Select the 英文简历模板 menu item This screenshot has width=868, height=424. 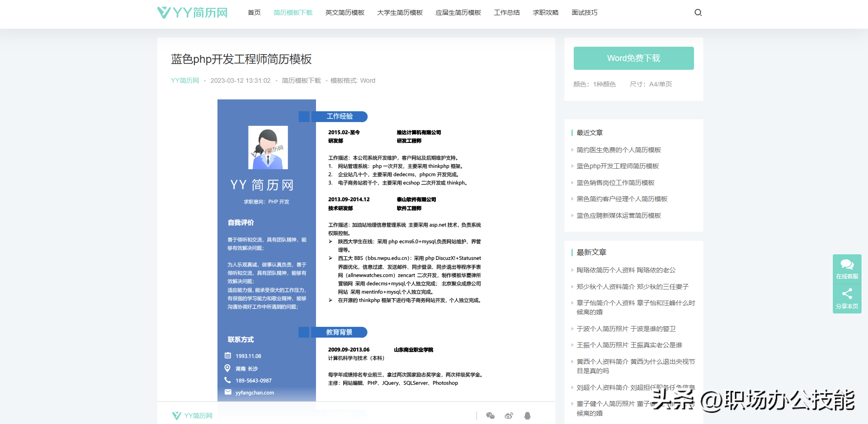344,12
